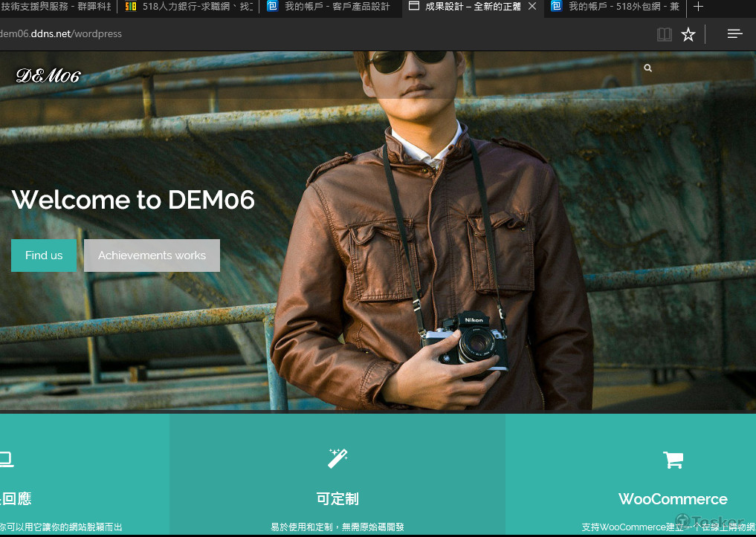Click the magic wand 可定制 icon

click(x=337, y=458)
